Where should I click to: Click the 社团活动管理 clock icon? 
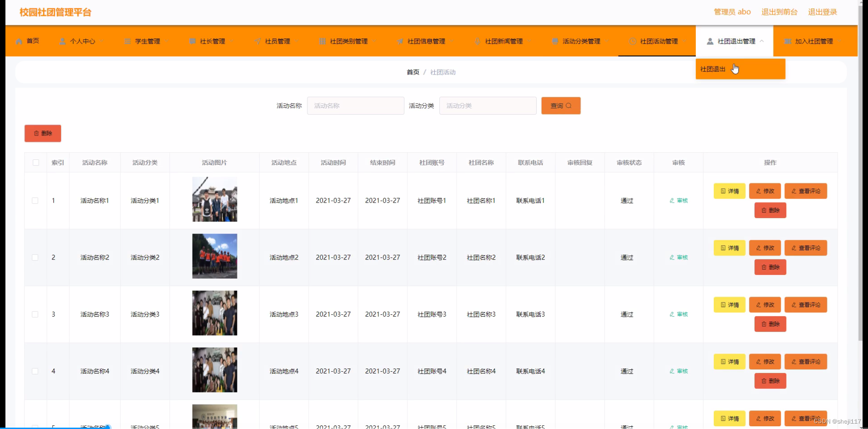tap(632, 41)
